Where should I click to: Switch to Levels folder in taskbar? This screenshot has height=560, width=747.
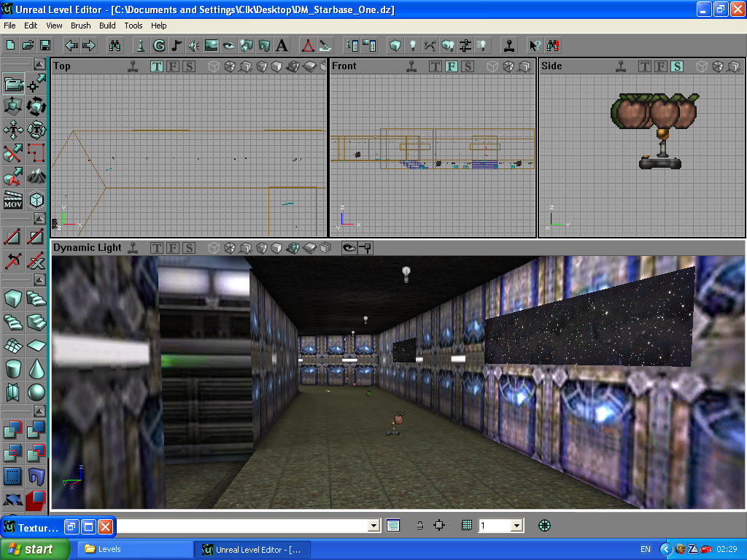point(135,549)
